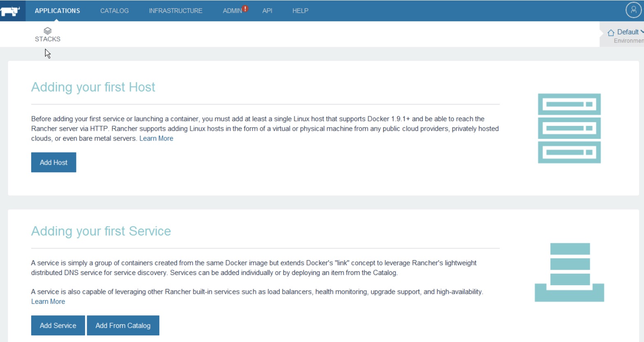Select the Stacks sub-navigation label
644x342 pixels.
coord(48,39)
